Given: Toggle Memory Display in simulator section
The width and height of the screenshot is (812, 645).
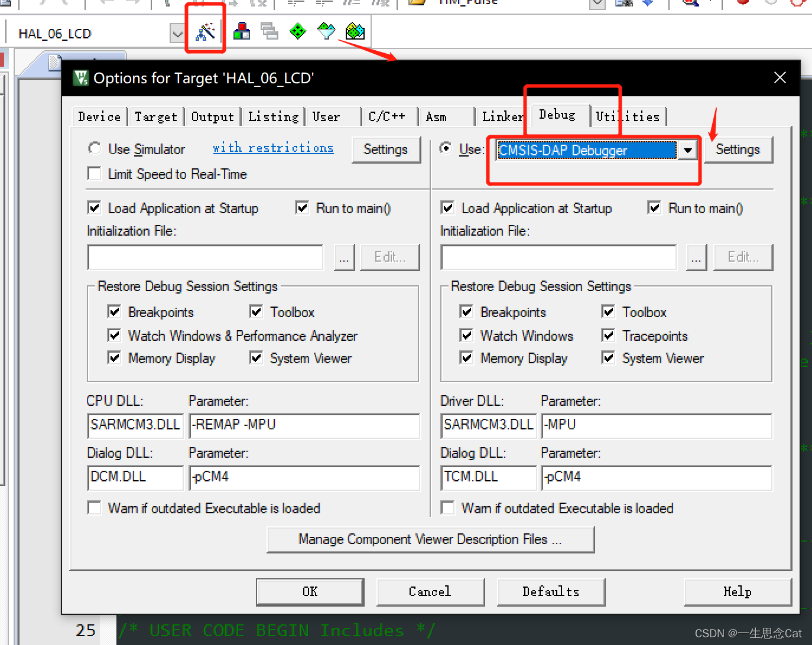Looking at the screenshot, I should click(x=114, y=358).
